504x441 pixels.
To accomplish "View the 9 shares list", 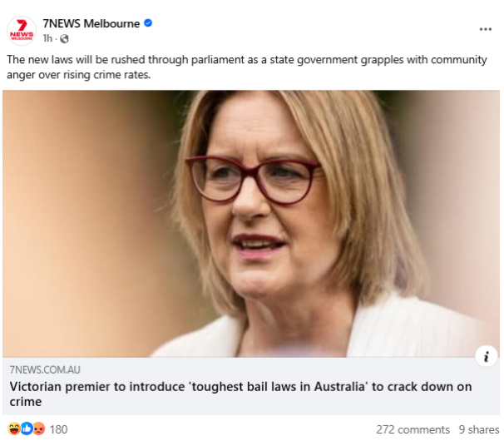I will pos(479,429).
